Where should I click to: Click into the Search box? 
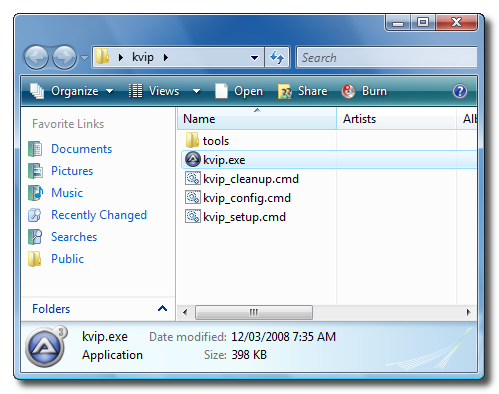[x=387, y=58]
